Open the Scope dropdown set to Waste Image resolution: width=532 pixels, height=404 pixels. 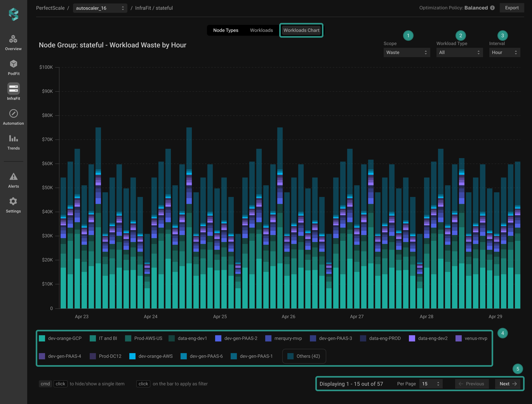[406, 52]
